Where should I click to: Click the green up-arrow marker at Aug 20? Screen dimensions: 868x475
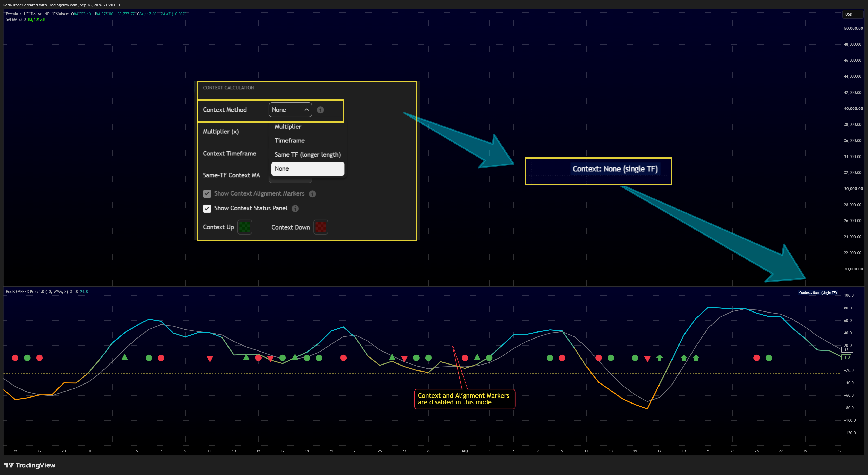(x=696, y=358)
